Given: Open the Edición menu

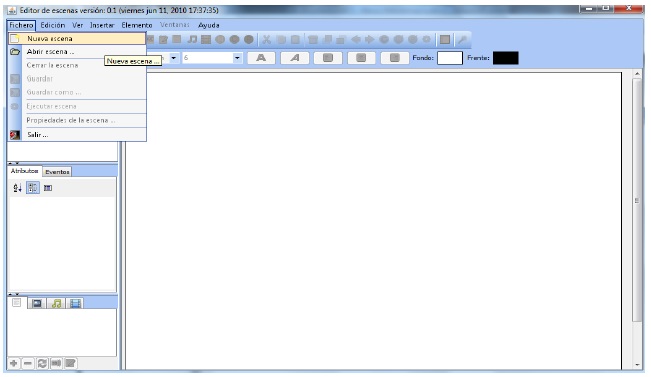Looking at the screenshot, I should pos(53,25).
